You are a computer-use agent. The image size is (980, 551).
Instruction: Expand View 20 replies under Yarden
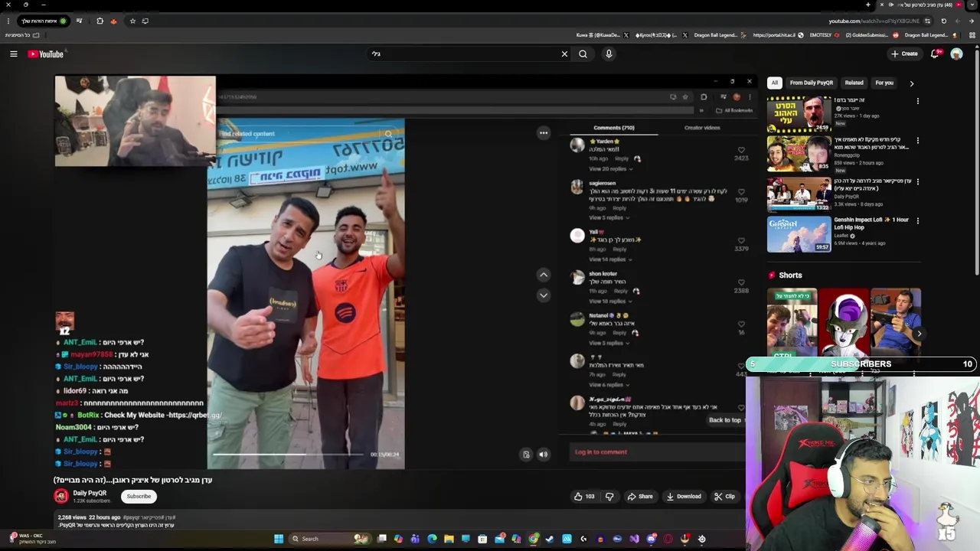tap(609, 168)
